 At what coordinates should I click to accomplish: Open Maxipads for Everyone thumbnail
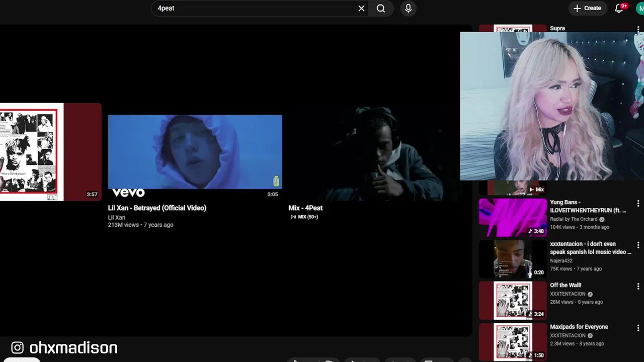coord(513,342)
